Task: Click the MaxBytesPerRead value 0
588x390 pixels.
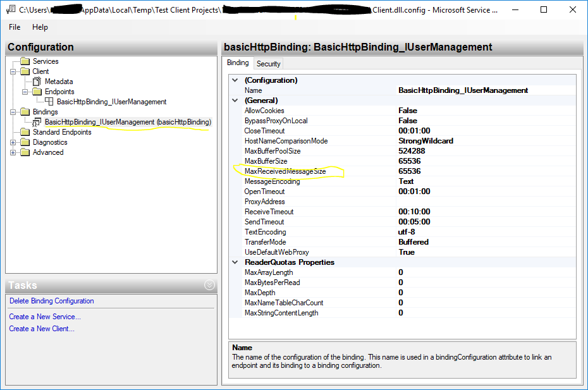Action: coord(486,283)
